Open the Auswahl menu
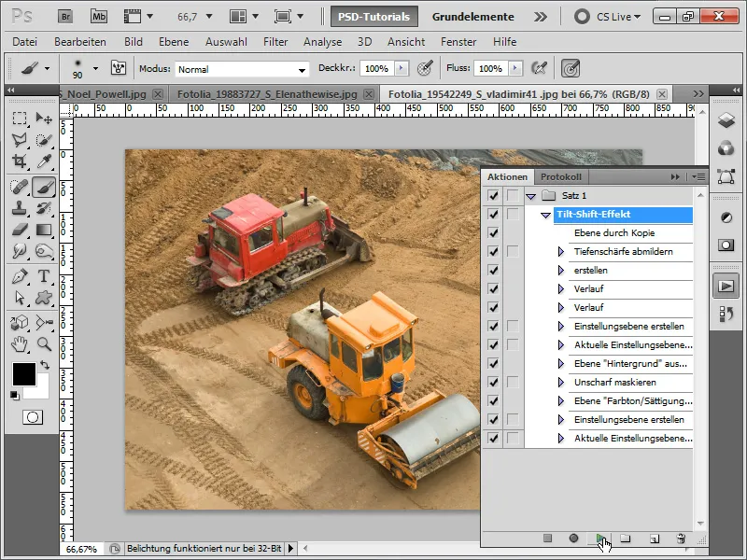Screen dimensions: 747x560 226,42
